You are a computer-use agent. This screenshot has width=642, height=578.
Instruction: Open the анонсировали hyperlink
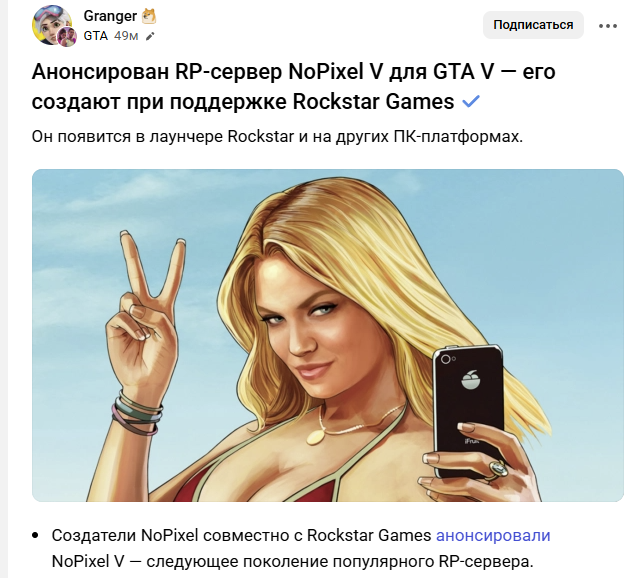[x=493, y=535]
